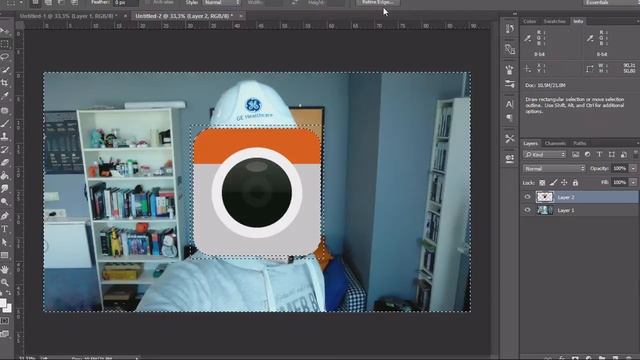
Task: Open the Paragraph panel icon
Action: pos(509,118)
